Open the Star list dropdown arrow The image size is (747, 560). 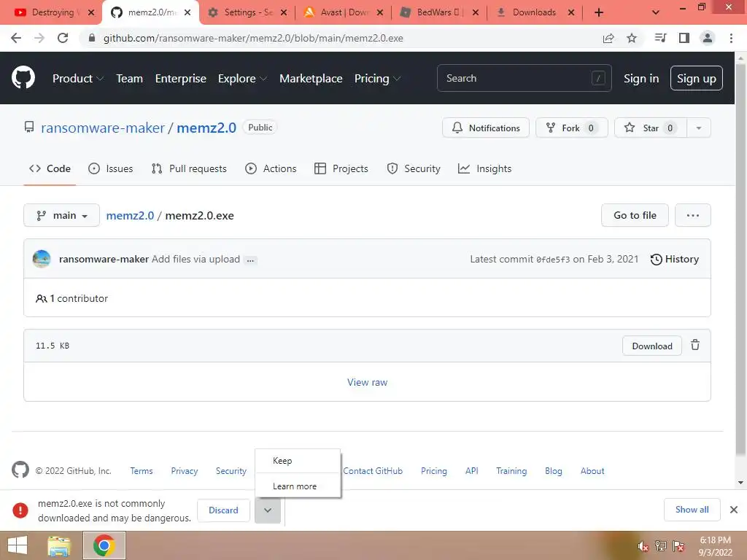pos(698,128)
